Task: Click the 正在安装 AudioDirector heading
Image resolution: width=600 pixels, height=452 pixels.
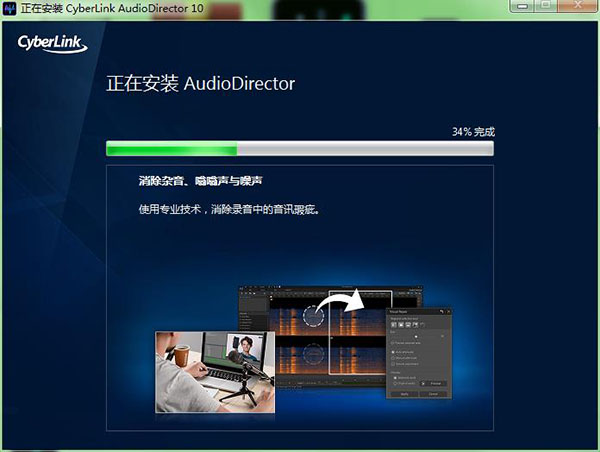Action: pos(201,83)
